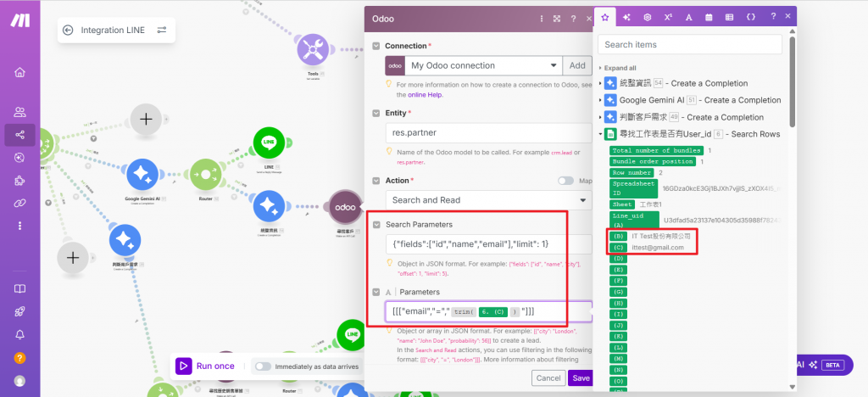Open Odoo dialog help question mark
Viewport: 868px width, 397px height.
pos(573,19)
